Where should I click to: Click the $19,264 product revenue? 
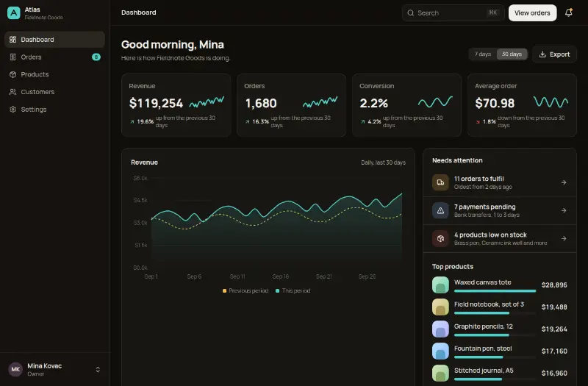554,329
